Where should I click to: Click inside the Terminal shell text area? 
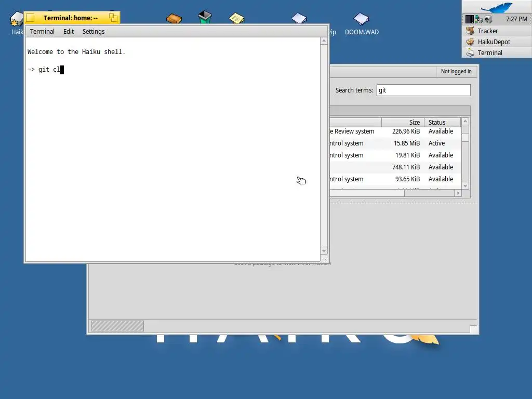pos(172,149)
